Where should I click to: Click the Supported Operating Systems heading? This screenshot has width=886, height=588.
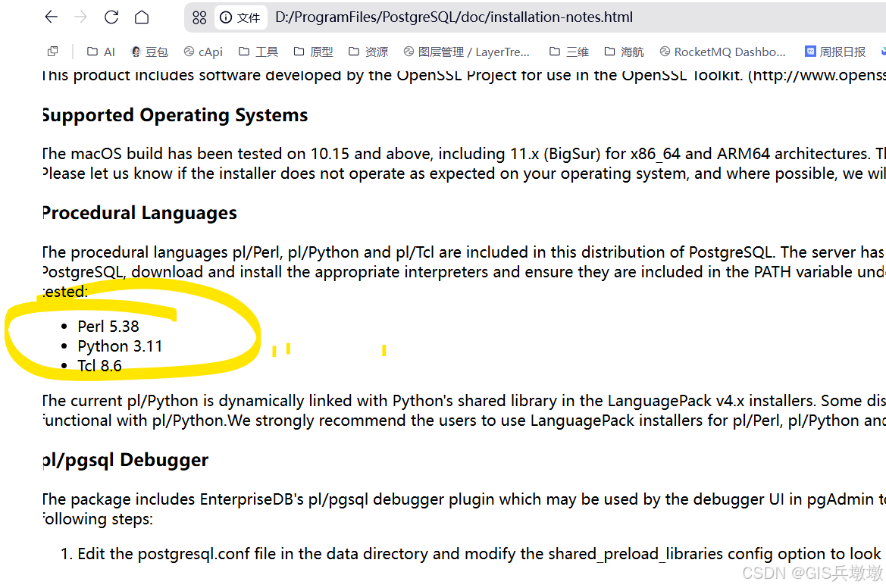[x=175, y=115]
